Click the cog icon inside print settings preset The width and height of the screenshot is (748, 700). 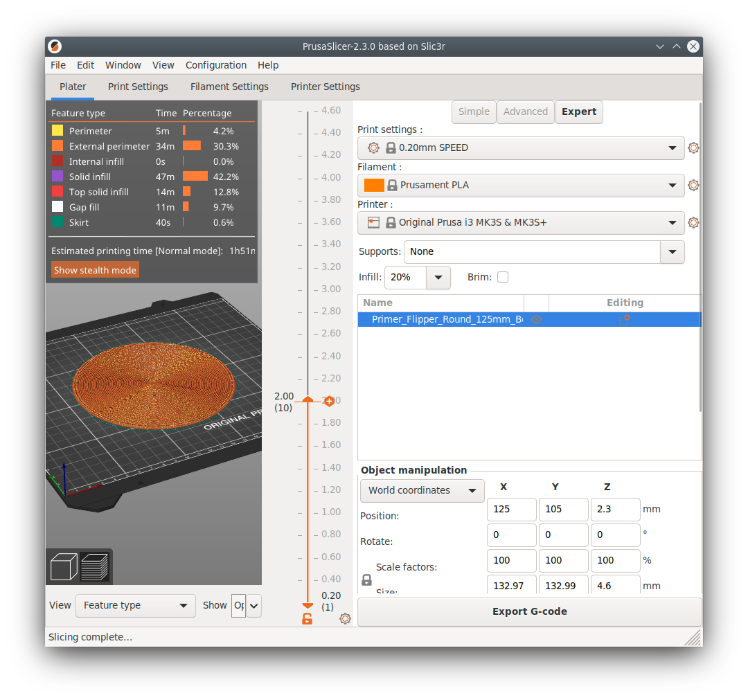(x=373, y=147)
